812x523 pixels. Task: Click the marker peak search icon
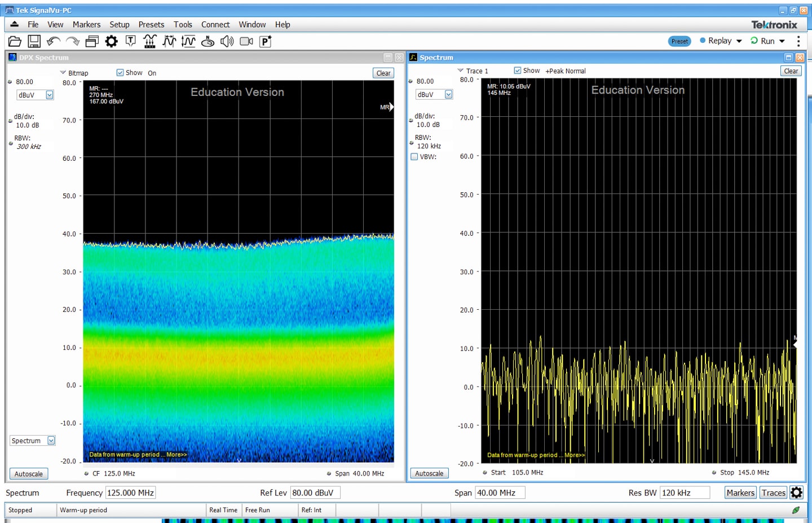click(x=150, y=41)
